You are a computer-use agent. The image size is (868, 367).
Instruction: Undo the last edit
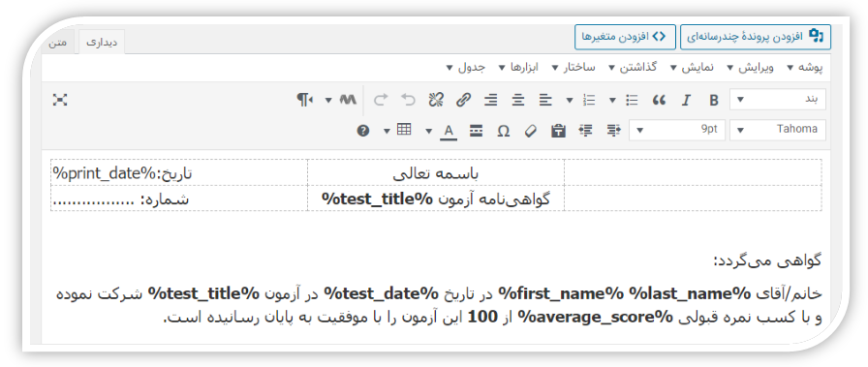(408, 100)
